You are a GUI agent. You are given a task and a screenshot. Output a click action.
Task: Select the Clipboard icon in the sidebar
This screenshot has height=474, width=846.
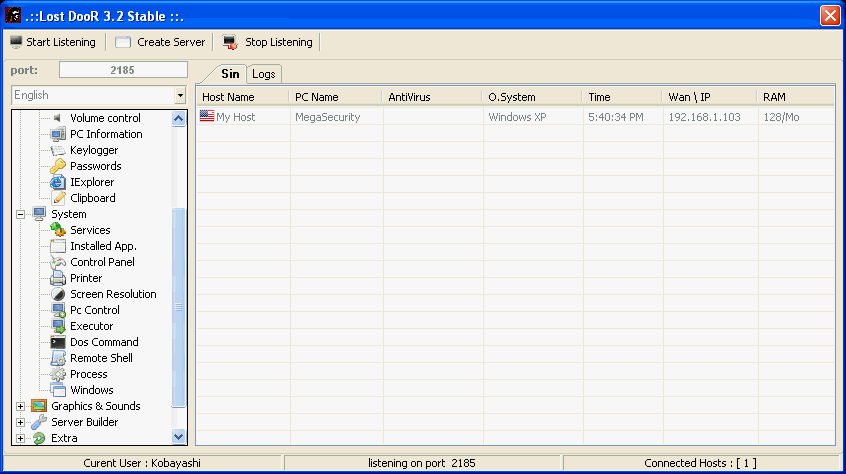click(x=58, y=198)
